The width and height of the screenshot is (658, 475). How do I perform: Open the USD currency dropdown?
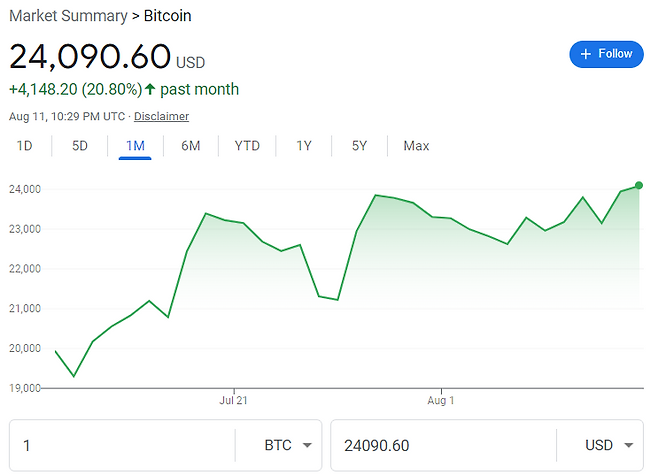pos(607,445)
